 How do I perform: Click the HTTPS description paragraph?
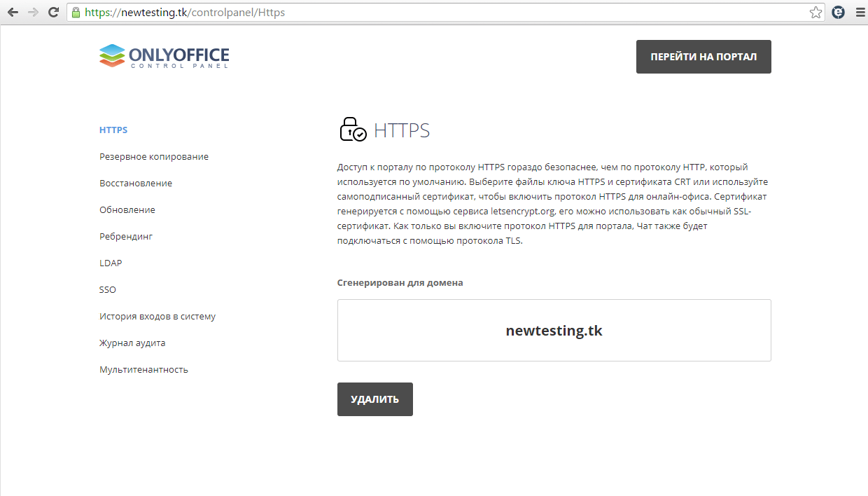553,204
